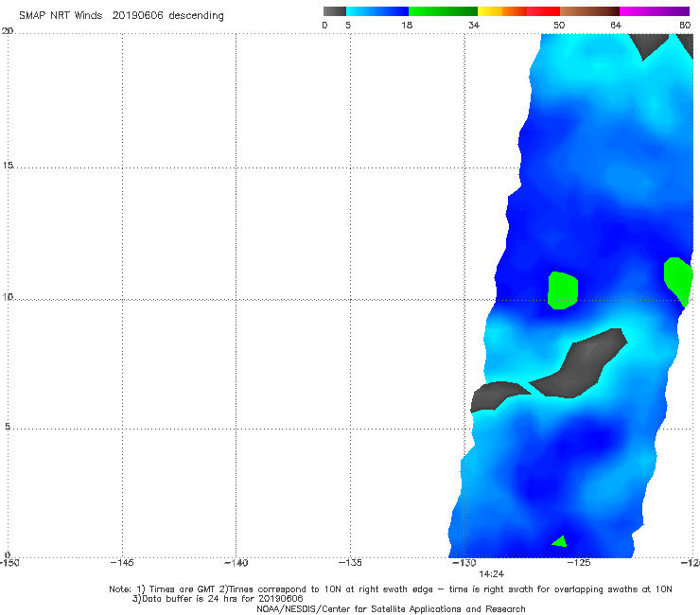This screenshot has width=700, height=615.
Task: Select the '50' color bar scale label
Action: (559, 25)
